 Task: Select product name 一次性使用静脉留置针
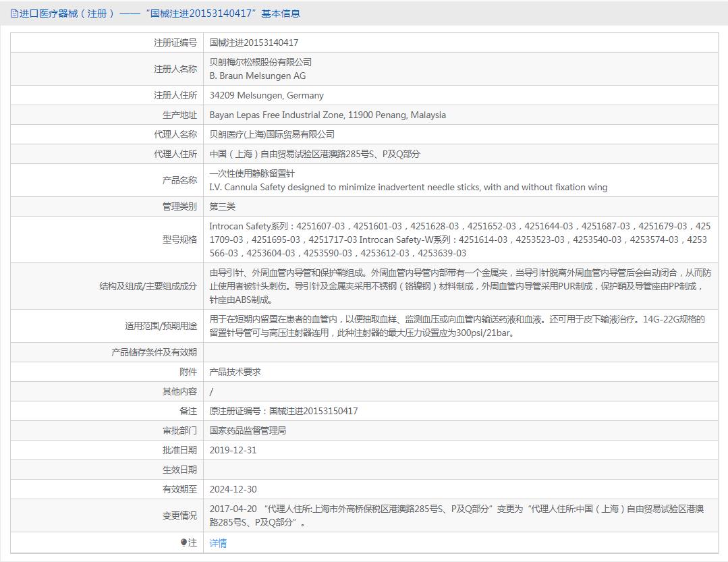tap(252, 173)
